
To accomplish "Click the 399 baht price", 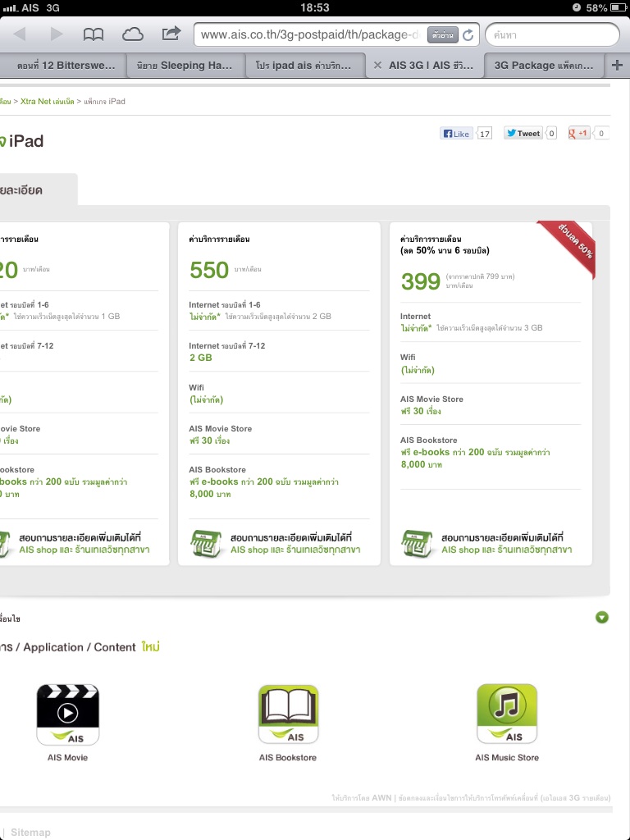I will point(421,281).
